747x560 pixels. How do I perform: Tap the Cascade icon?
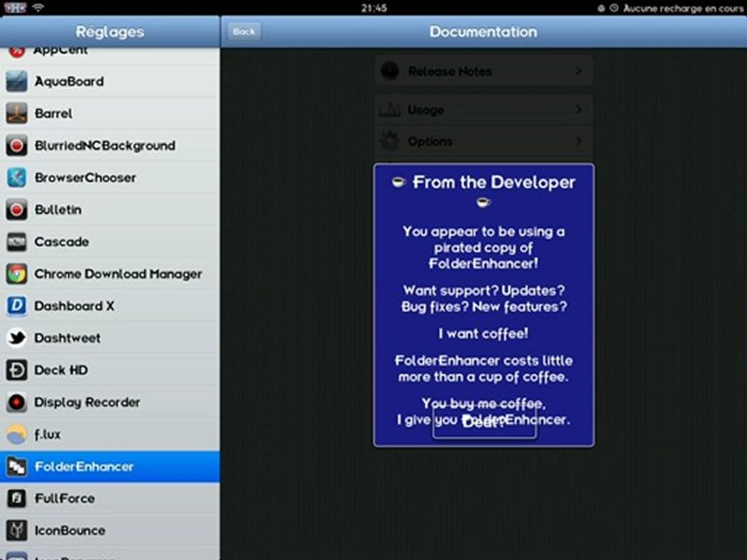coord(16,242)
